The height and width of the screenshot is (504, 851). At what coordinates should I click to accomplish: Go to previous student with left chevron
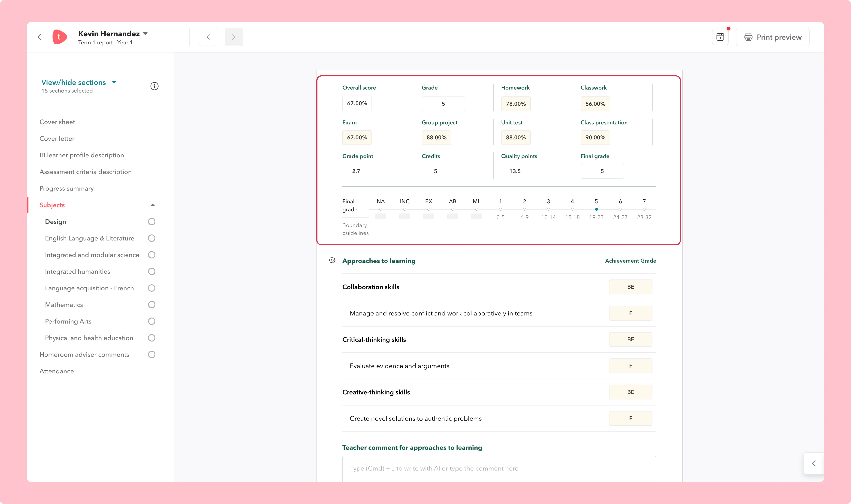coord(208,37)
